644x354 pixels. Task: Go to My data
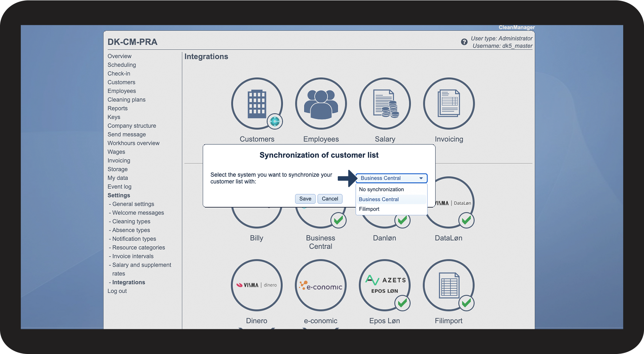pos(118,178)
